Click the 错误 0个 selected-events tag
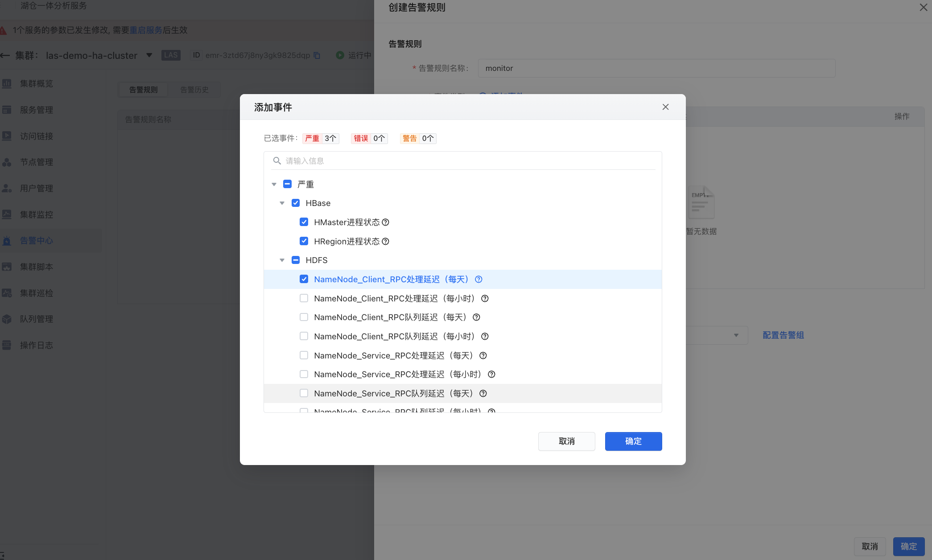932x560 pixels. pos(369,138)
